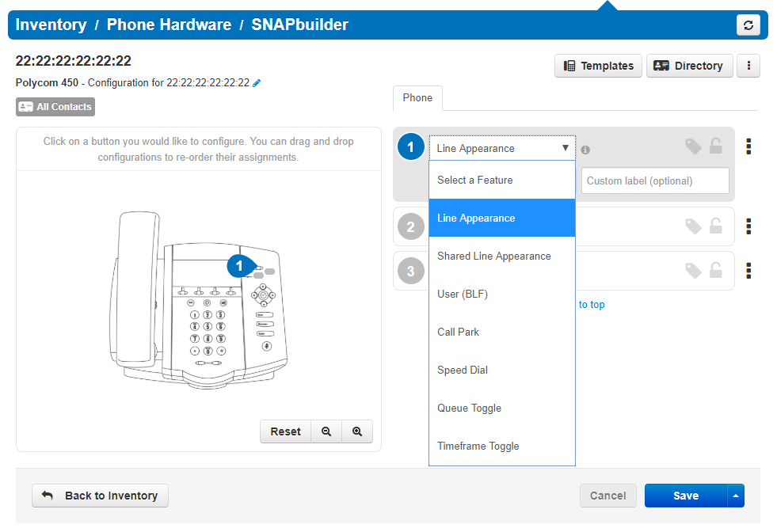777x532 pixels.
Task: Click the Custom label input field
Action: (655, 180)
